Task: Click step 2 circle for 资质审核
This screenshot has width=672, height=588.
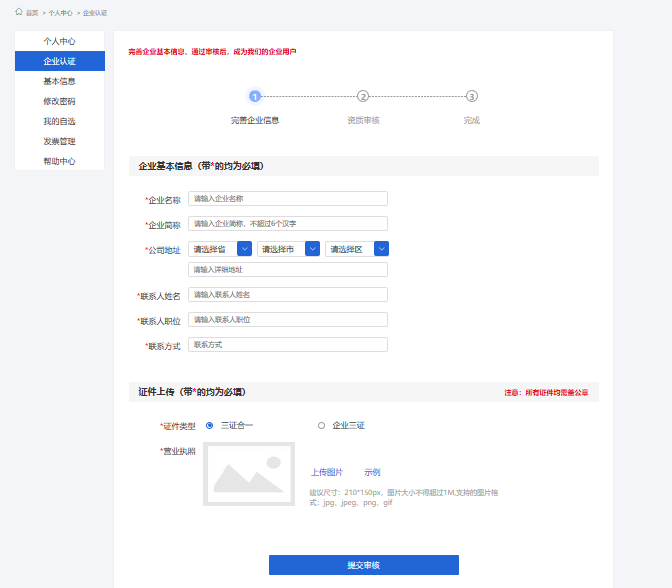Action: pos(363,96)
